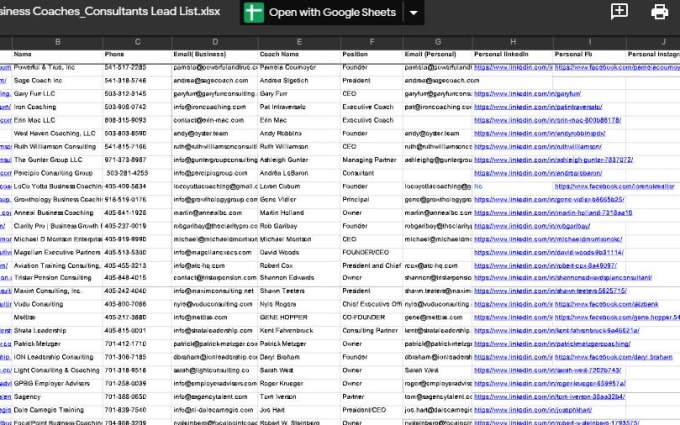Expand the Open with dropdown arrow
The image size is (680, 425).
[414, 13]
